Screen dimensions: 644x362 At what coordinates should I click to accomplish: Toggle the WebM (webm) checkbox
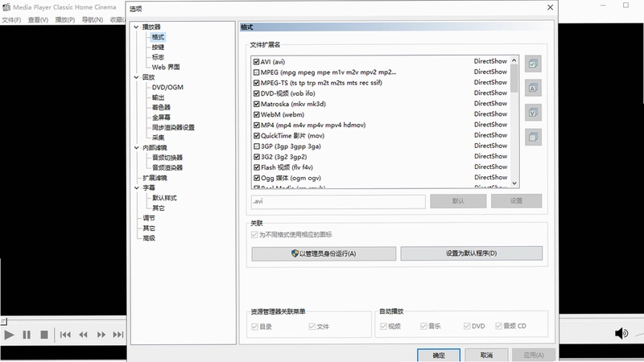(x=256, y=114)
